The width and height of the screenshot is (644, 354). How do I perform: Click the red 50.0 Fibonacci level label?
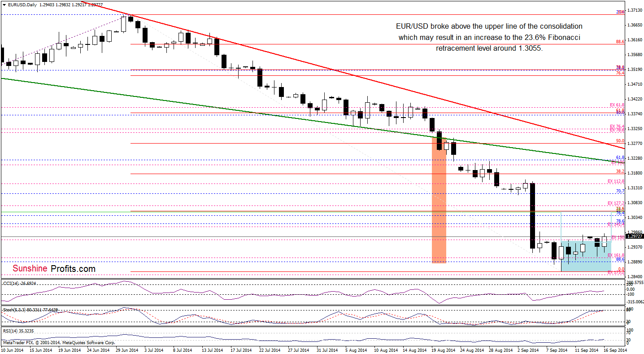coord(620,140)
